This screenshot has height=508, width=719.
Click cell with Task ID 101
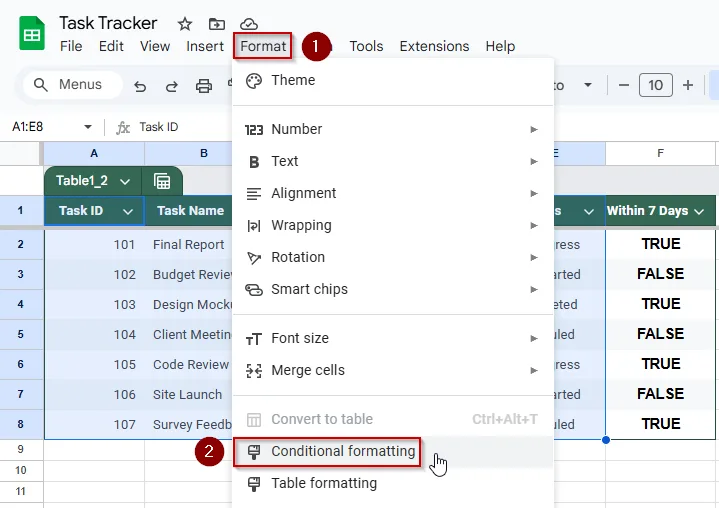94,244
